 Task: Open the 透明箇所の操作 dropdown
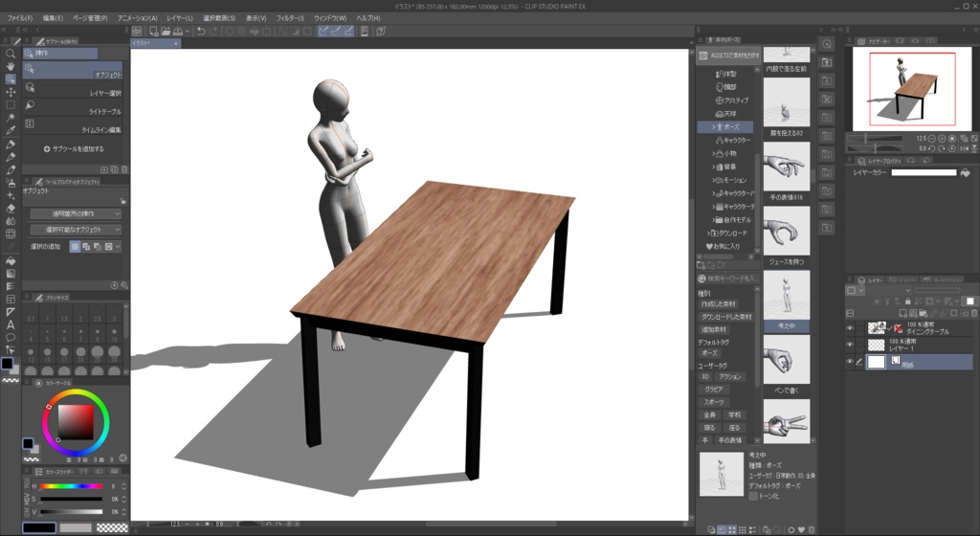pos(76,213)
